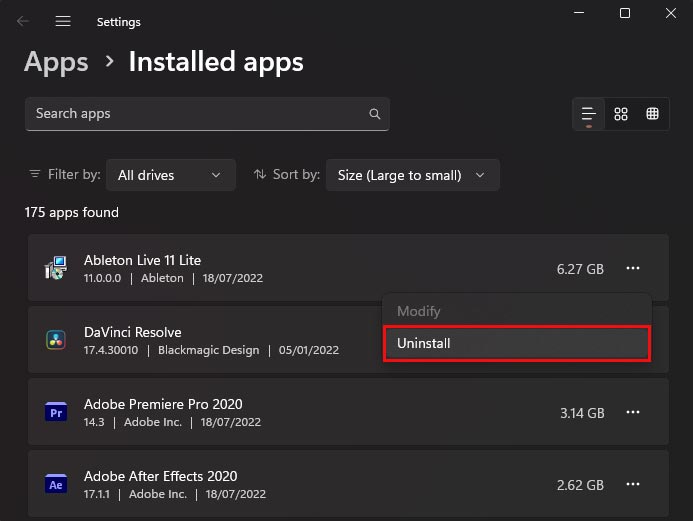Click the Filter by lines icon
The width and height of the screenshot is (693, 521).
coord(34,174)
